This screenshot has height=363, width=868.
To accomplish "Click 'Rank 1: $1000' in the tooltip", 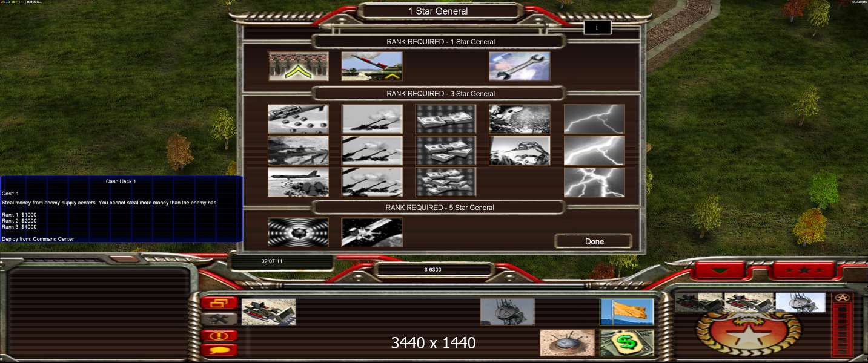I will [x=19, y=215].
